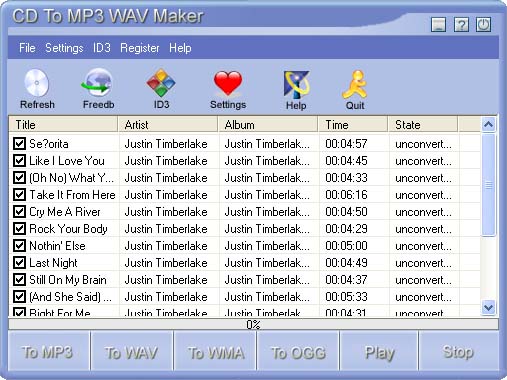Open the Settings menu in menu bar

64,48
